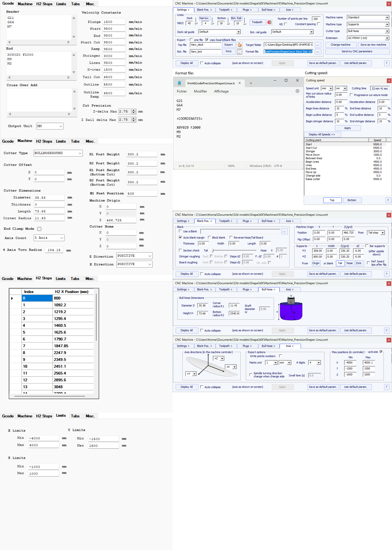Expand the Cutter type Bull Nose dropdown
This screenshot has height=550, width=392.
[x=387, y=31]
